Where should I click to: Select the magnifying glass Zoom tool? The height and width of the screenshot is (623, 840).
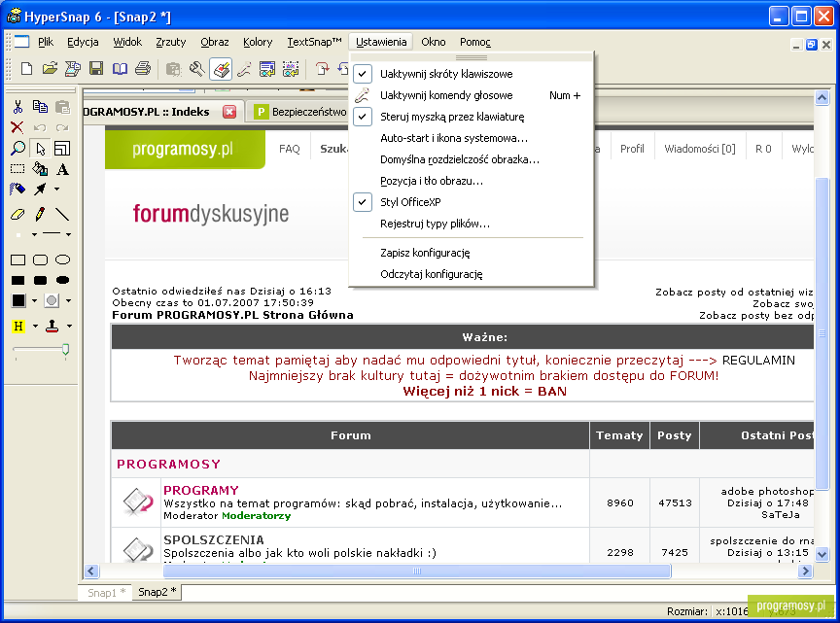[x=17, y=149]
